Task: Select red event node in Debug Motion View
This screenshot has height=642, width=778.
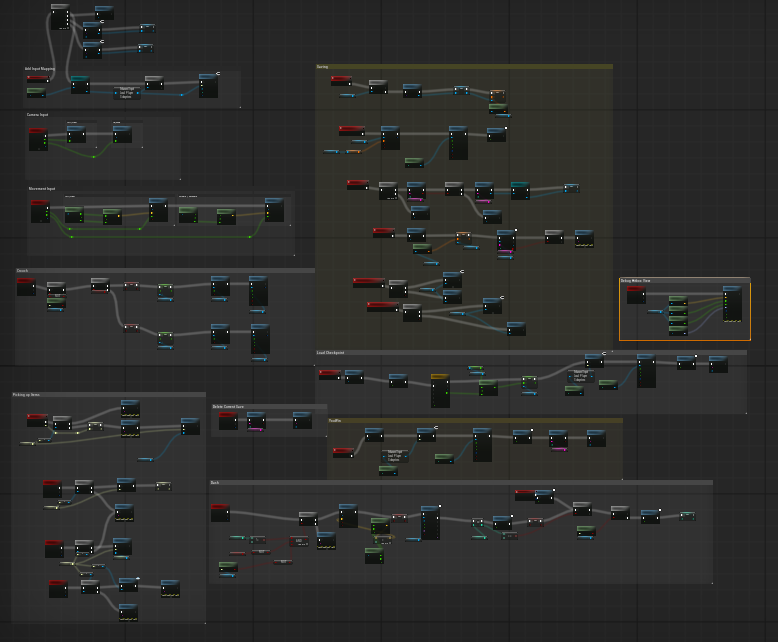Action: click(636, 295)
